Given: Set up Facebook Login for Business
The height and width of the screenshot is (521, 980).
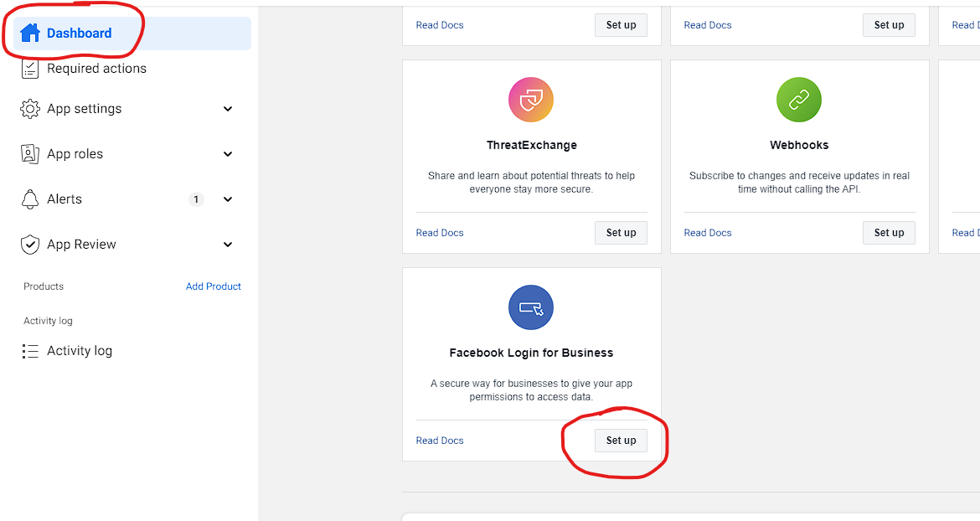Looking at the screenshot, I should coord(621,441).
